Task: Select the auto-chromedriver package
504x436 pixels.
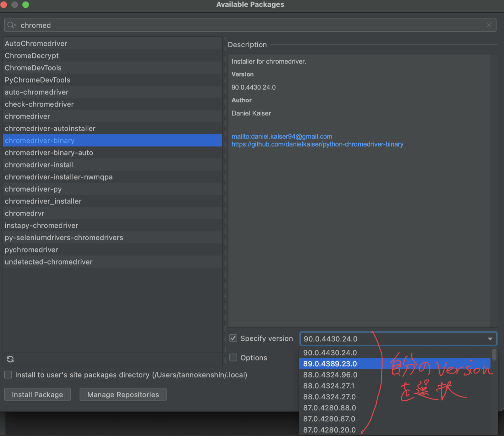Action: click(x=112, y=92)
